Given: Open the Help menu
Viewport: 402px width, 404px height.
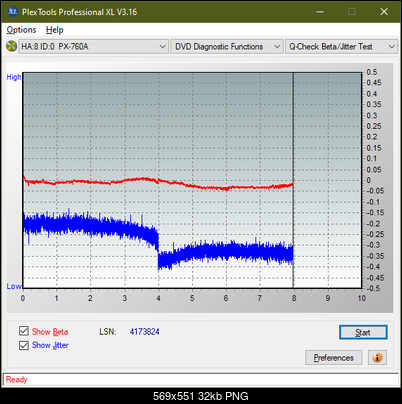Looking at the screenshot, I should pos(55,30).
